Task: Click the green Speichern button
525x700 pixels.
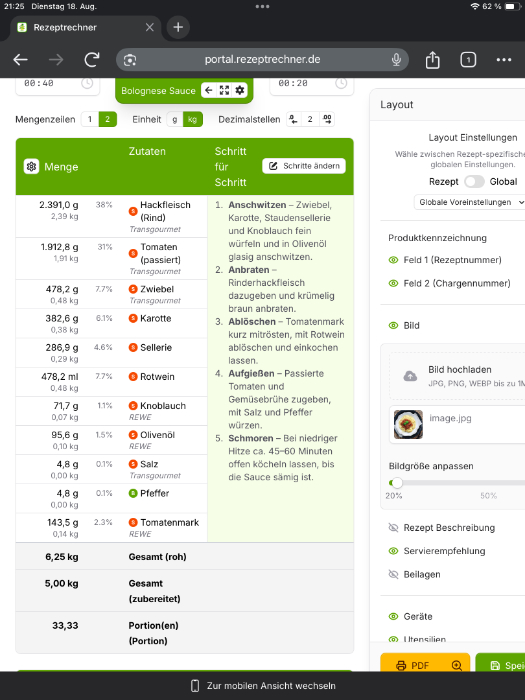Action: point(500,663)
